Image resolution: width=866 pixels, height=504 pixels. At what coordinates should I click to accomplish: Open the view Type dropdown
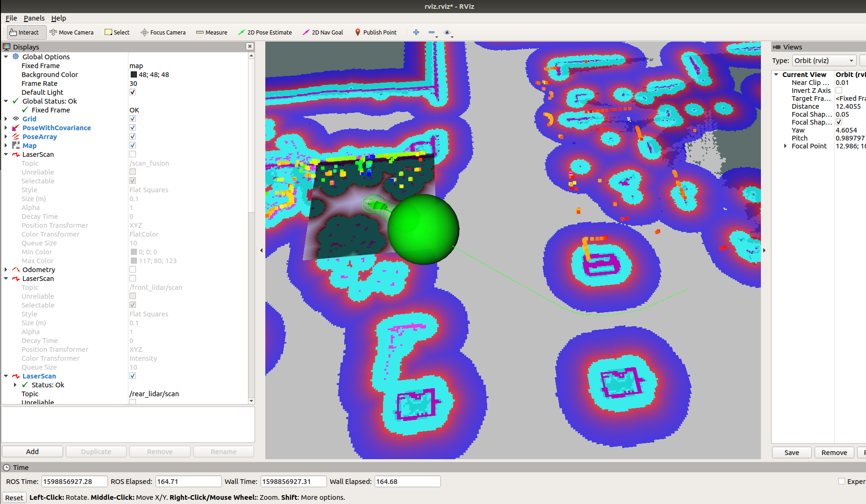point(823,60)
